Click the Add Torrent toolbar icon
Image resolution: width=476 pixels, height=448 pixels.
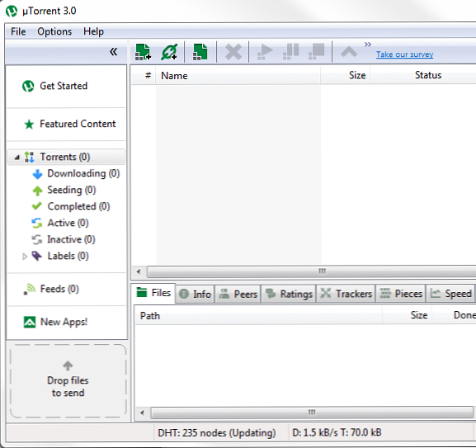point(143,52)
